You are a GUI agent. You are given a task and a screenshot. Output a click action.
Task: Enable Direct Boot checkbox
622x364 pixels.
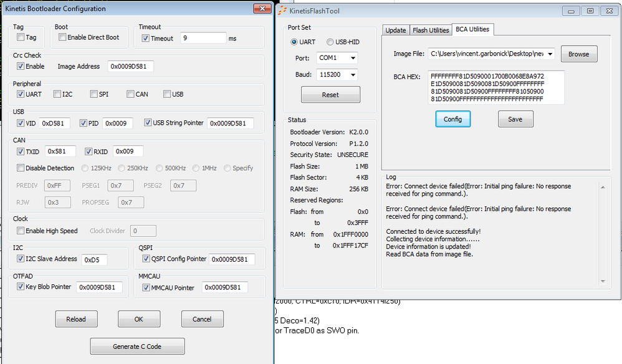pos(62,37)
